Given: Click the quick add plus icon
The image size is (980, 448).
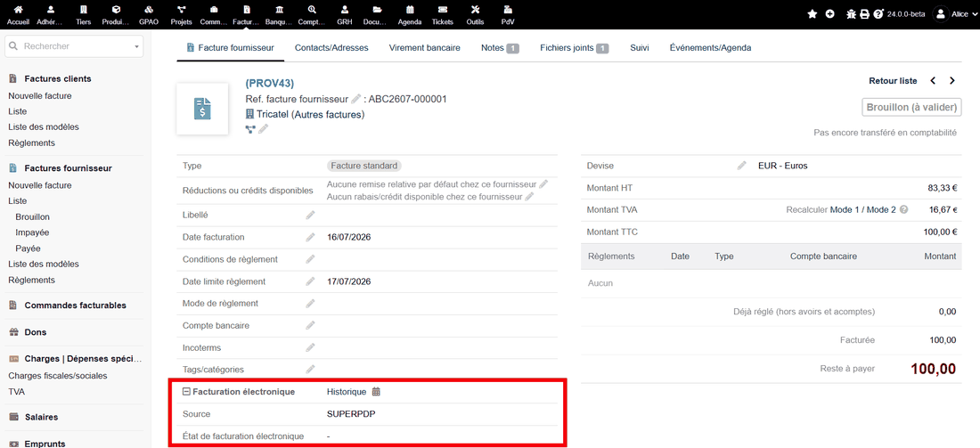Looking at the screenshot, I should (x=830, y=13).
